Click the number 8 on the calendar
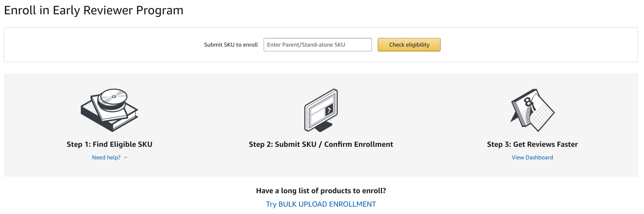The image size is (644, 214). (528, 102)
